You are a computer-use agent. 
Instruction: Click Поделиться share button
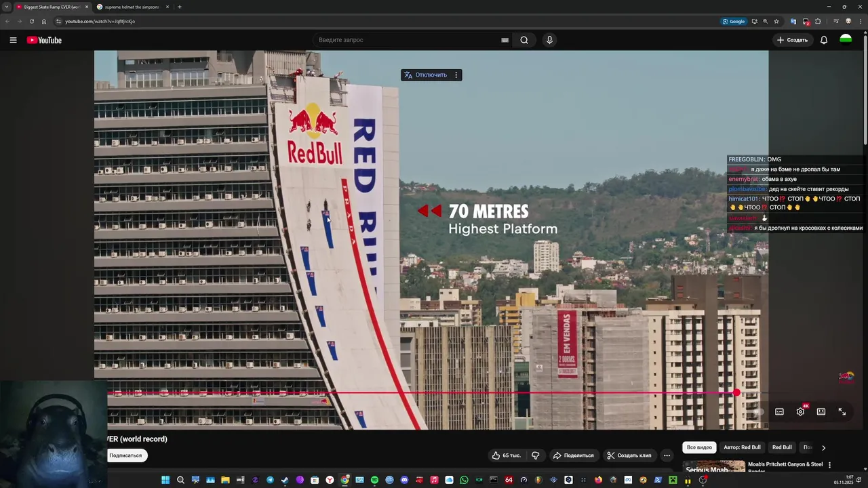pyautogui.click(x=574, y=455)
